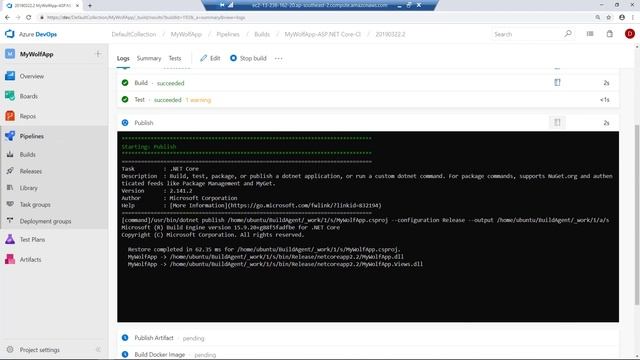Click the browser address bar
The width and height of the screenshot is (640, 360).
[x=314, y=17]
